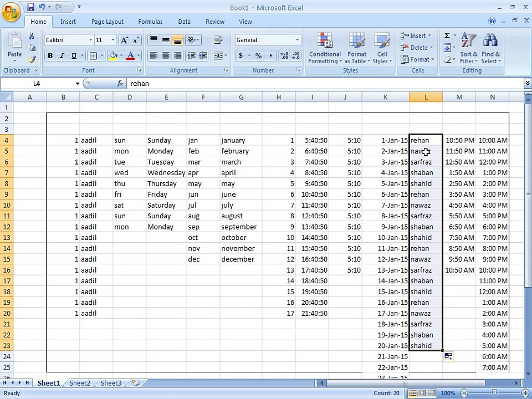
Task: Open Sort & Filter menu
Action: click(469, 48)
